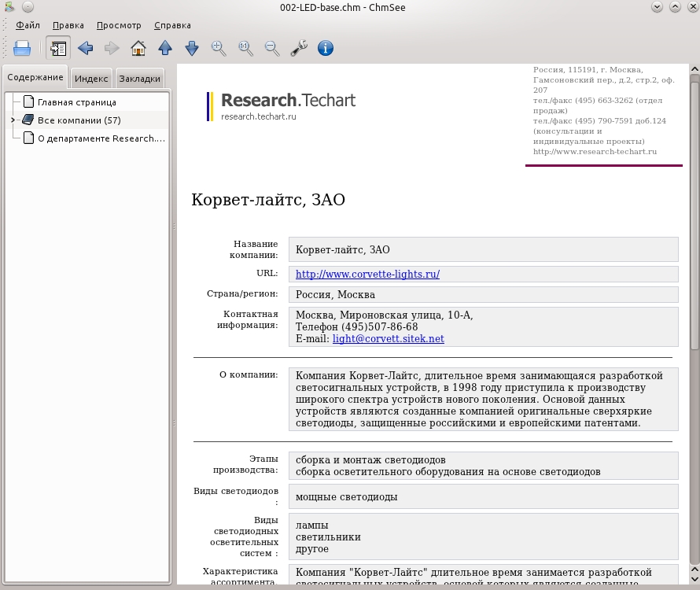Click the Телефон (495)507-86-68 text

tap(357, 327)
